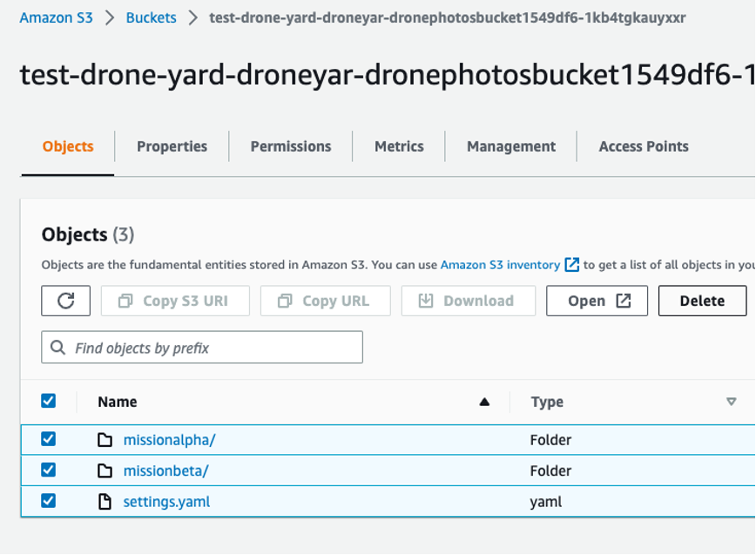Viewport: 756px width, 555px height.
Task: Click the Folder type cell for missionbeta/
Action: [550, 470]
